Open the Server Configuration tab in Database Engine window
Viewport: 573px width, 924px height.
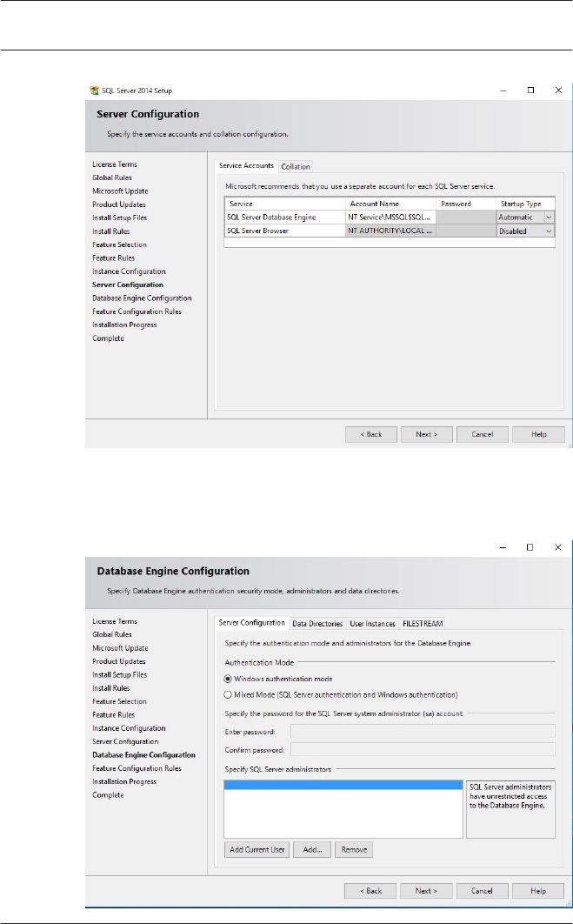click(251, 623)
